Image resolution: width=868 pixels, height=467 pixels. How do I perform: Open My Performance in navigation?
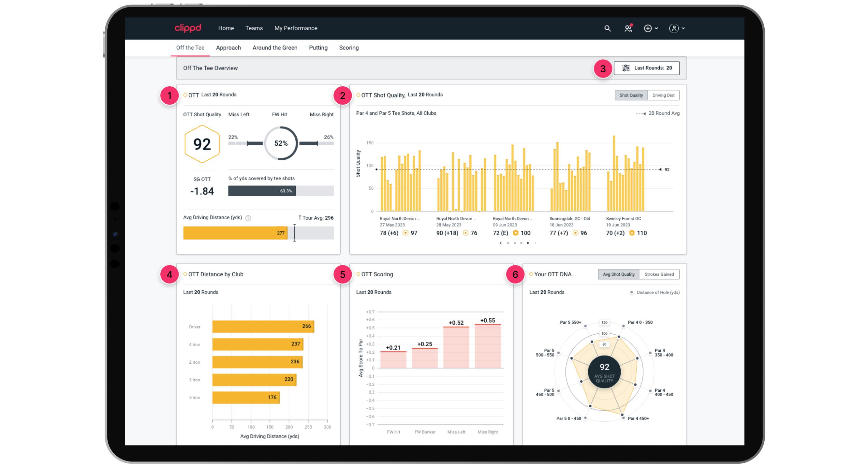pyautogui.click(x=296, y=28)
